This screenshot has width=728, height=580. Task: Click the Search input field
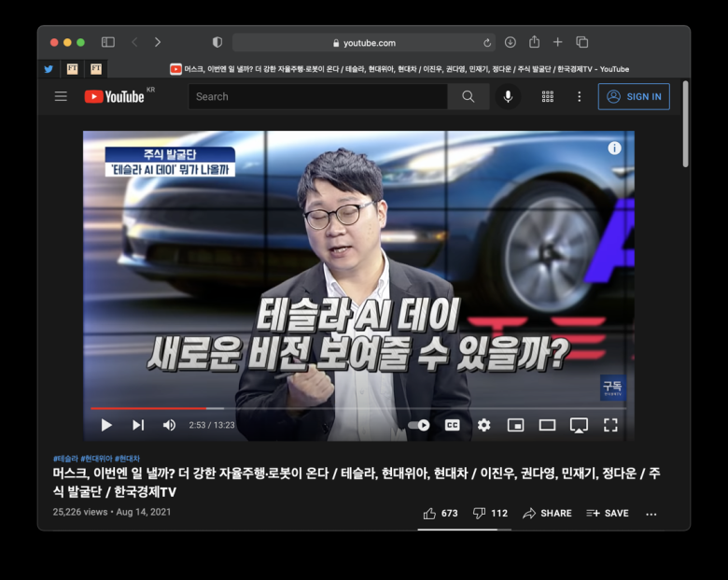tap(318, 97)
